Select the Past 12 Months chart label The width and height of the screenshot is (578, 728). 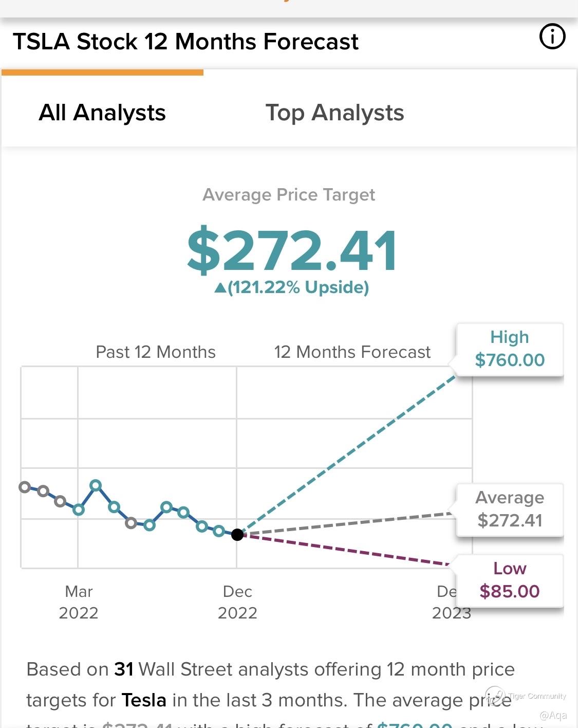pos(156,352)
